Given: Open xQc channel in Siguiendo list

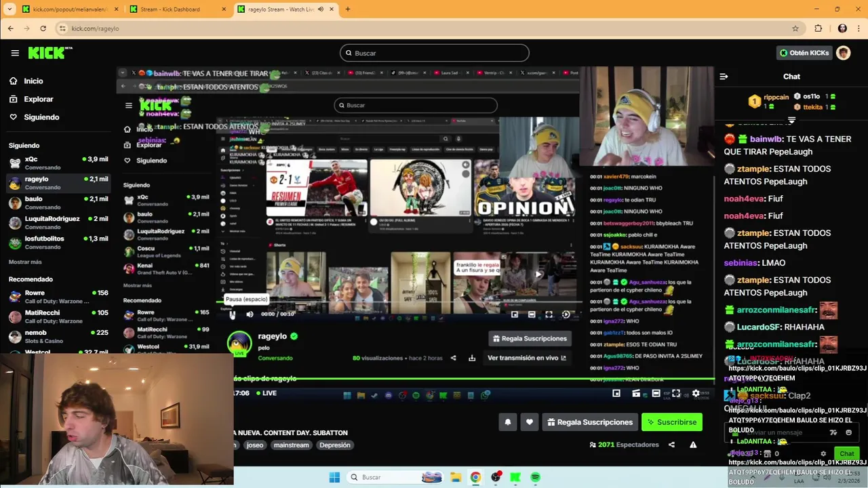Looking at the screenshot, I should tap(58, 163).
